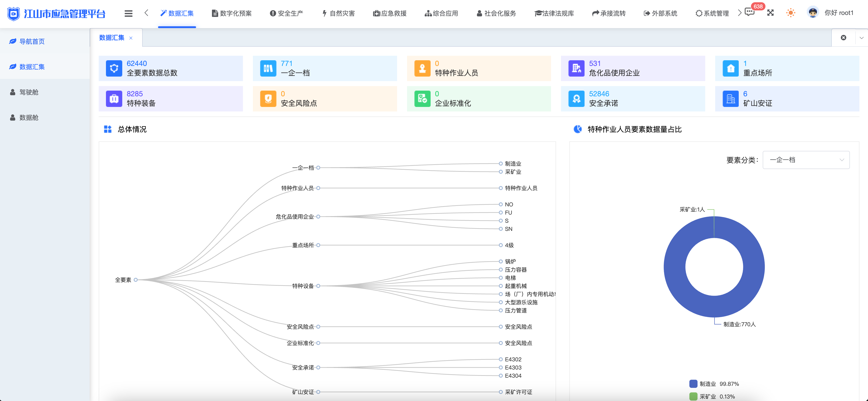This screenshot has width=868, height=401.
Task: Expand the tab options chevron dropdown
Action: (x=862, y=38)
